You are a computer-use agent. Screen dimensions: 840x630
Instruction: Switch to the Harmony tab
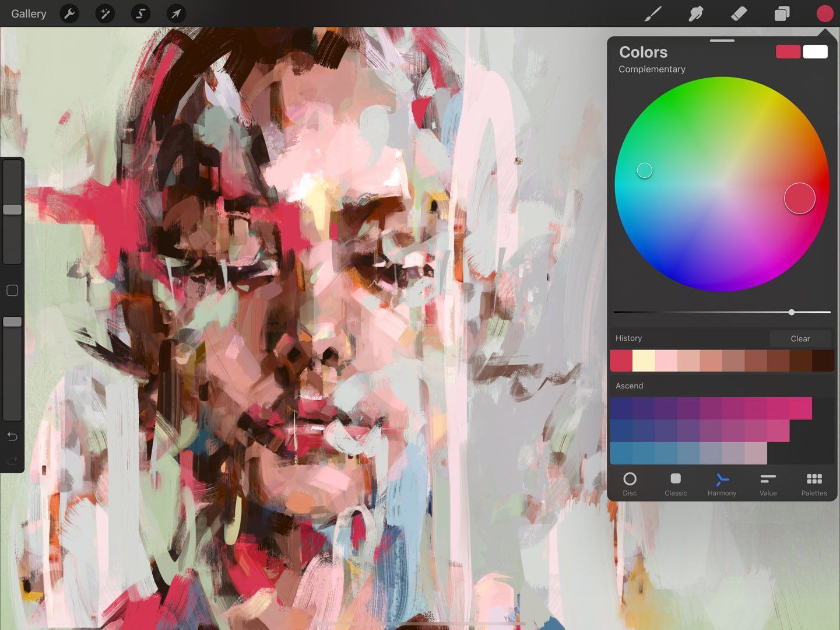coord(722,484)
